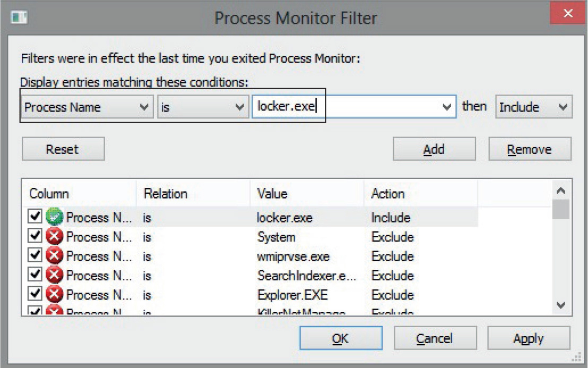
Task: Click the red Exclude icon for Explorer.EXE
Action: point(54,295)
